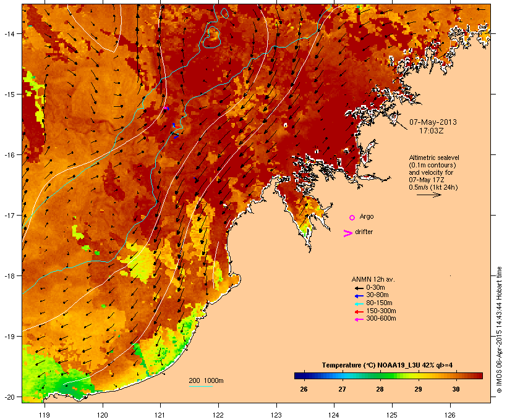Click the 'and velocity for' text line
The image size is (507, 420).
pyautogui.click(x=431, y=172)
